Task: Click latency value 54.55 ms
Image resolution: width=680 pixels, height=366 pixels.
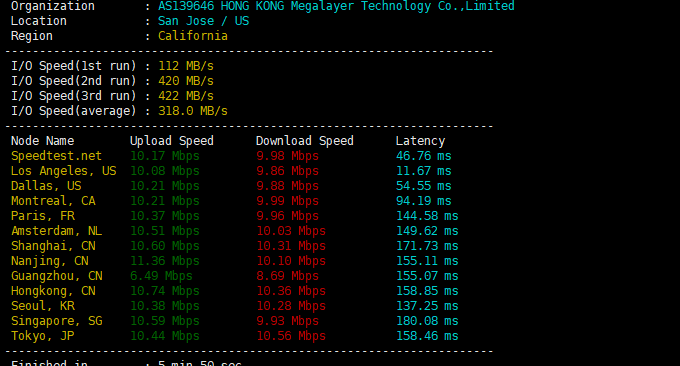Action: point(424,186)
